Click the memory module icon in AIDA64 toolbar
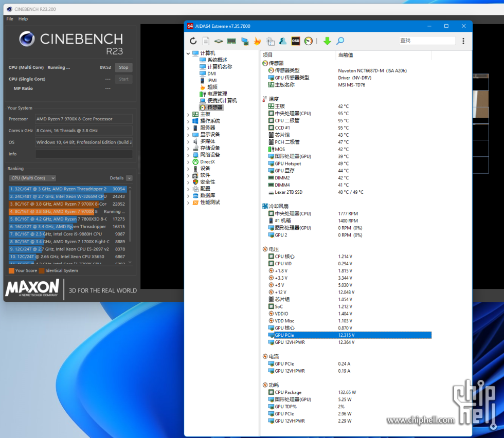The height and width of the screenshot is (438, 504). click(231, 41)
